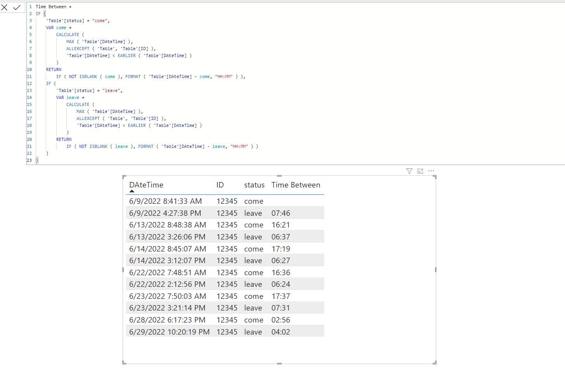Click the Time Between value 17:19
The width and height of the screenshot is (565, 392).
pyautogui.click(x=281, y=249)
